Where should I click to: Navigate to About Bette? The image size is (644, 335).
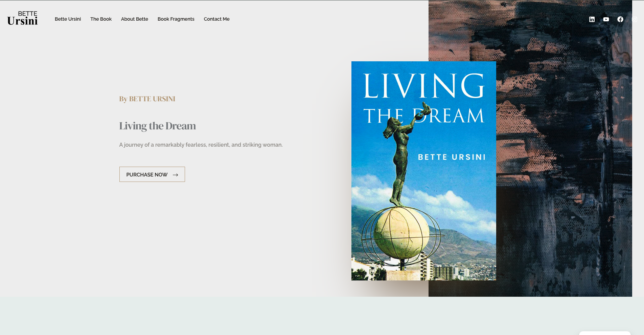pyautogui.click(x=134, y=19)
